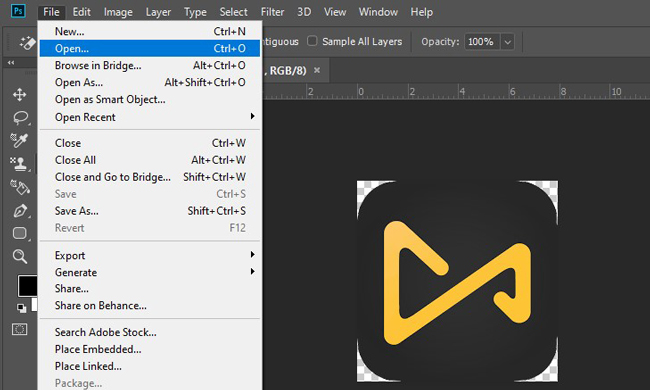Open the Type menu
Screen dimensions: 650x390
[x=195, y=12]
